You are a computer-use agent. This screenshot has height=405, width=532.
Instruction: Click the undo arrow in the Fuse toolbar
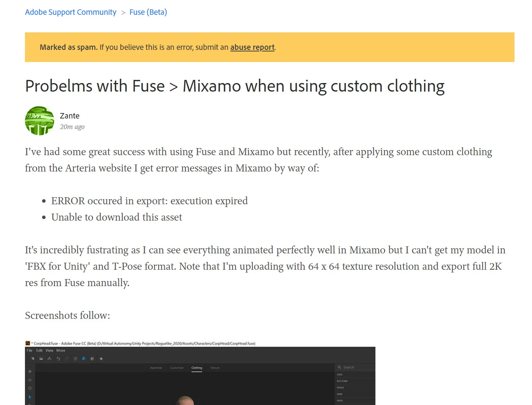point(58,359)
